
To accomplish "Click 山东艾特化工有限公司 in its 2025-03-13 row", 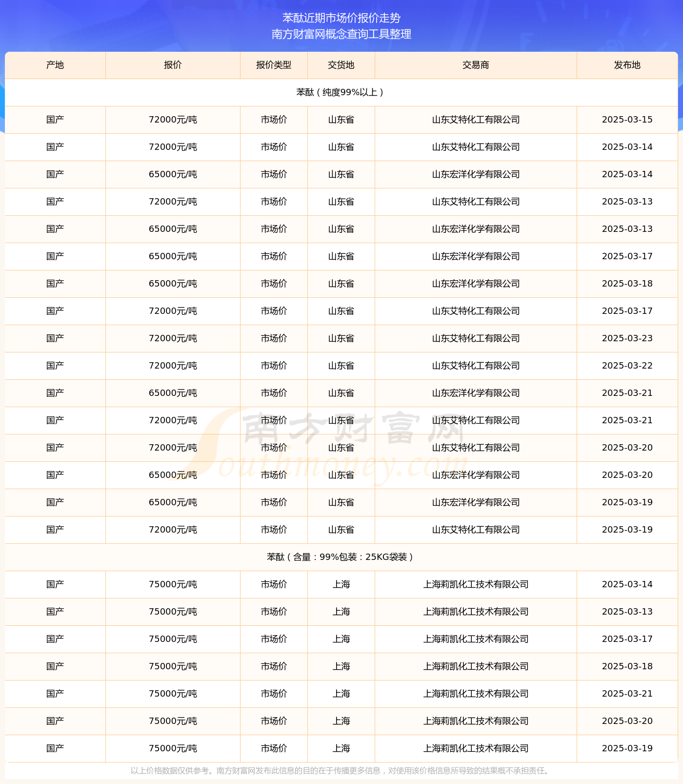I will point(476,202).
